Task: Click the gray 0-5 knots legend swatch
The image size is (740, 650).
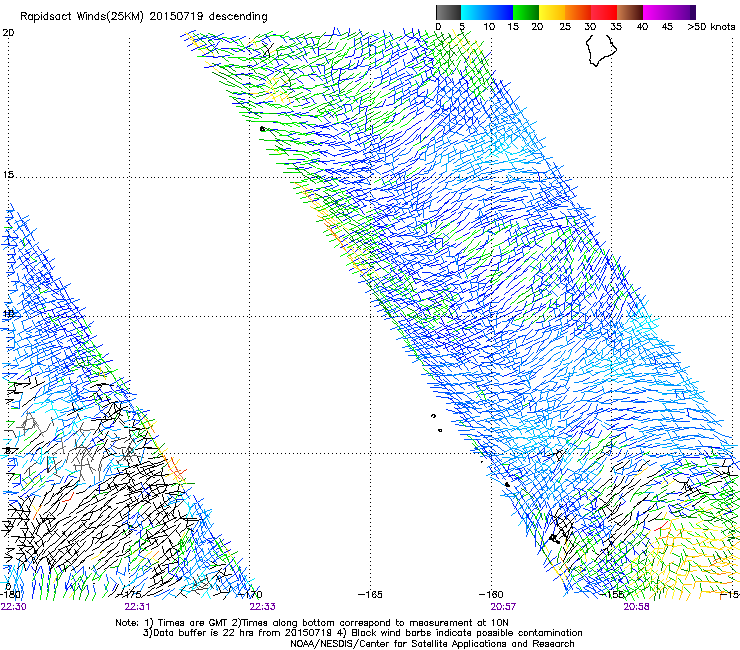Action: tap(448, 12)
